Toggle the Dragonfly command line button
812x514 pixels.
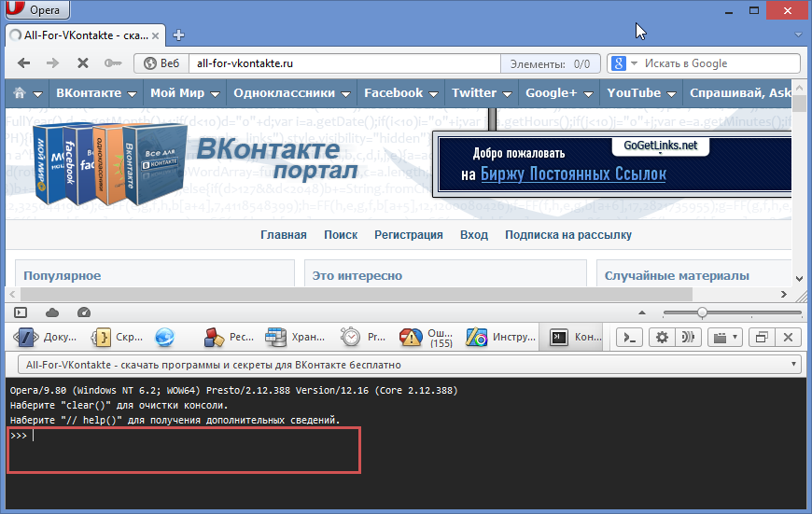click(x=630, y=338)
